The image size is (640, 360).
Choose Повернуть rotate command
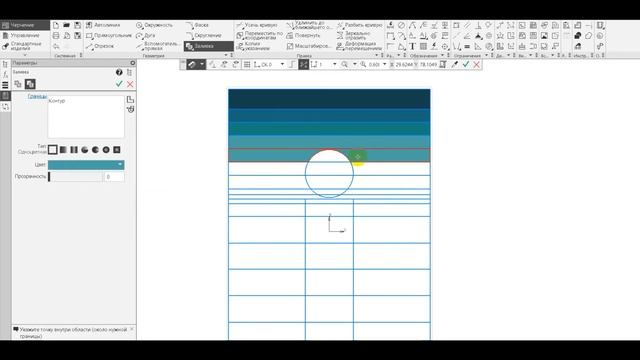[303, 36]
